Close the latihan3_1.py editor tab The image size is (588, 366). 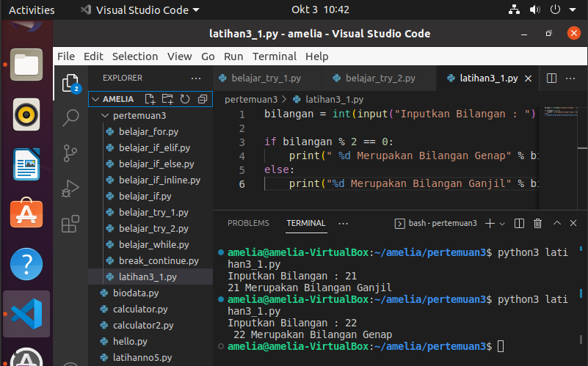click(528, 78)
